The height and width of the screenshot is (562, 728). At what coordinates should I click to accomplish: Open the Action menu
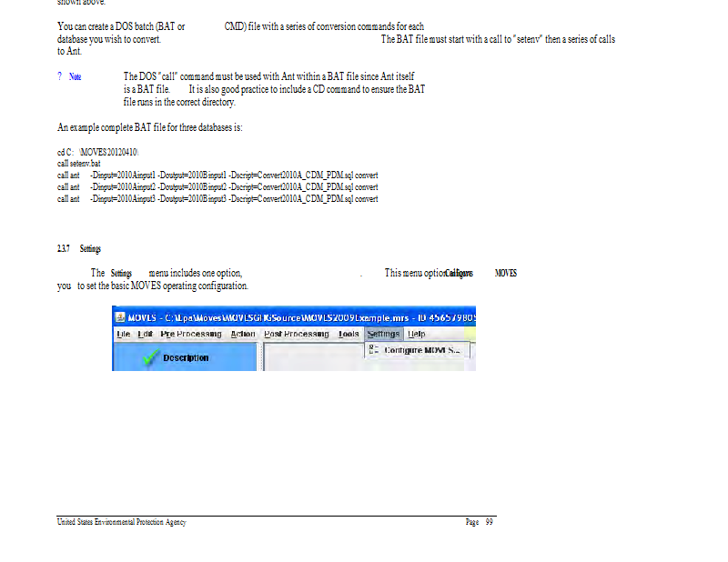243,334
